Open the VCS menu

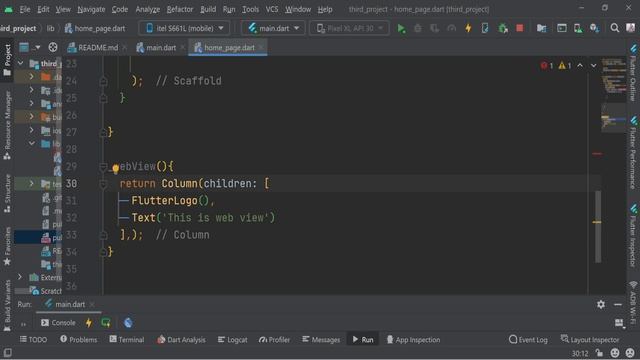tap(272, 9)
